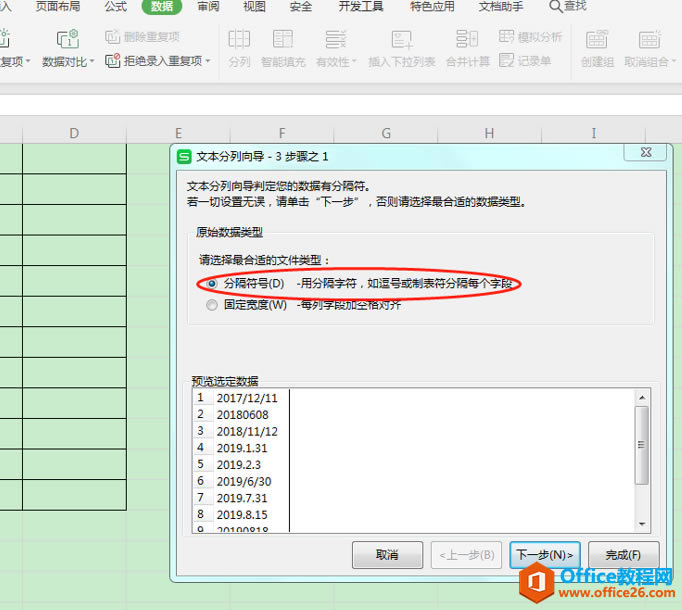Close the Text to Columns wizard dialog

646,152
